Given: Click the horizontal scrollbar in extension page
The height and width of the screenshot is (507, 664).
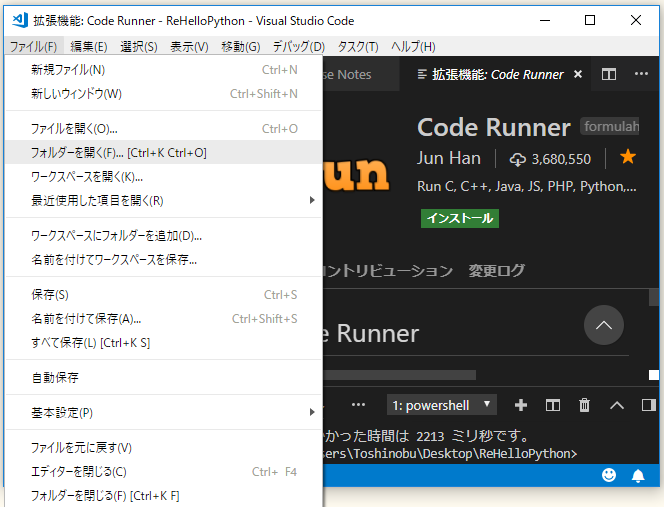Looking at the screenshot, I should click(399, 375).
